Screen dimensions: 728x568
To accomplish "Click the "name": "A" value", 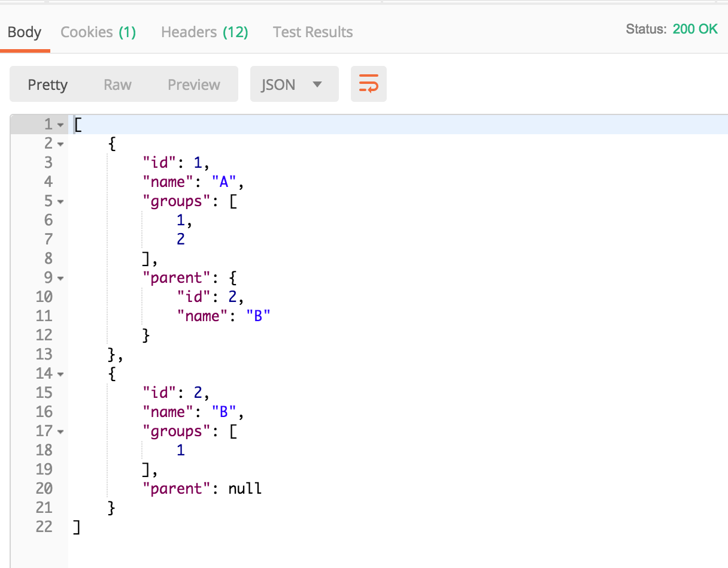I will (225, 182).
